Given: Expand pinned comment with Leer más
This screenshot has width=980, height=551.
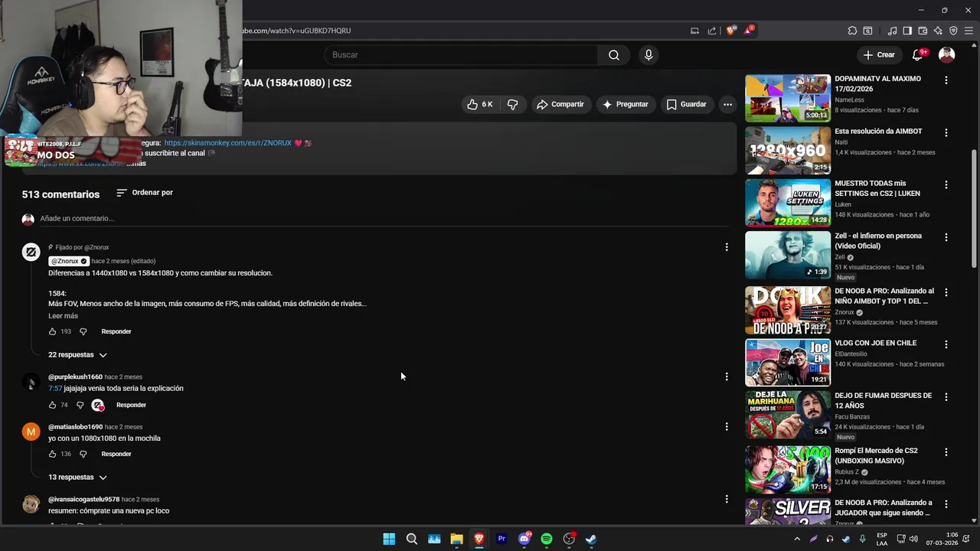Looking at the screenshot, I should tap(63, 316).
